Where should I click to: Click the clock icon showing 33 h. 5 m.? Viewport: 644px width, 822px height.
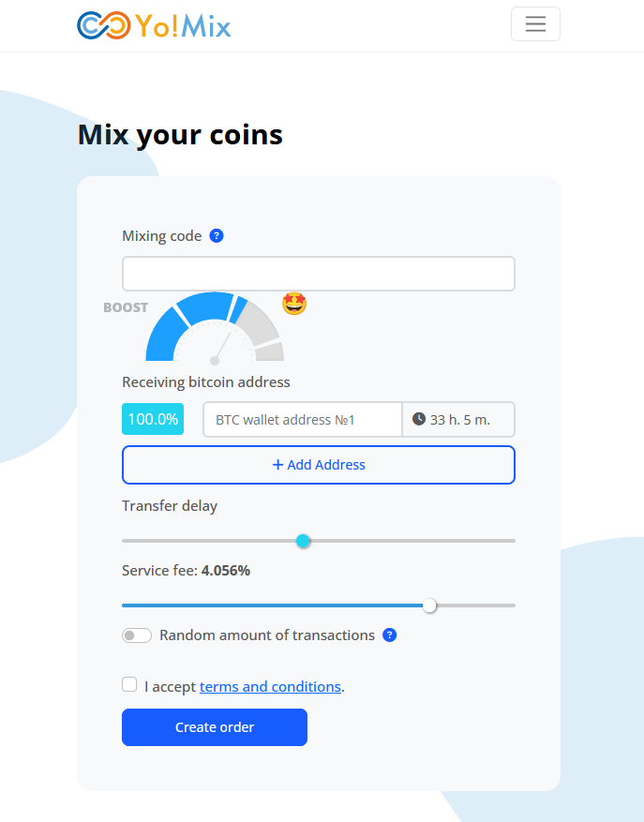418,419
